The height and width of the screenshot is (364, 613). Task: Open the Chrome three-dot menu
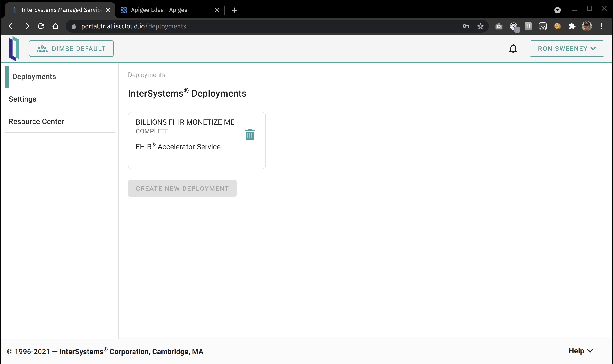601,26
